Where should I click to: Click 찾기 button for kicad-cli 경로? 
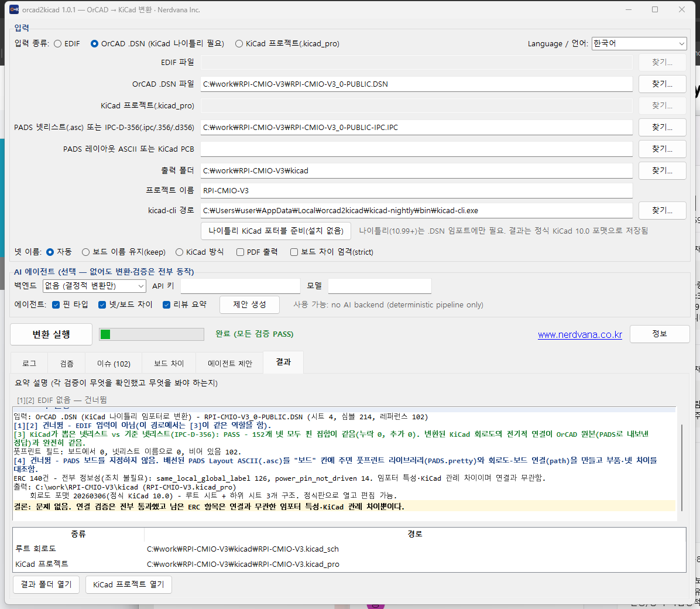(x=662, y=210)
